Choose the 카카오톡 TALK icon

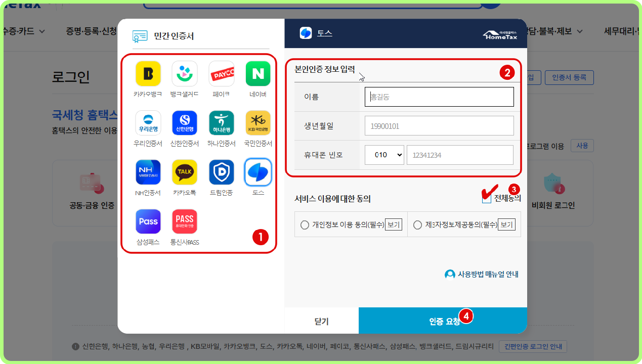coord(184,172)
